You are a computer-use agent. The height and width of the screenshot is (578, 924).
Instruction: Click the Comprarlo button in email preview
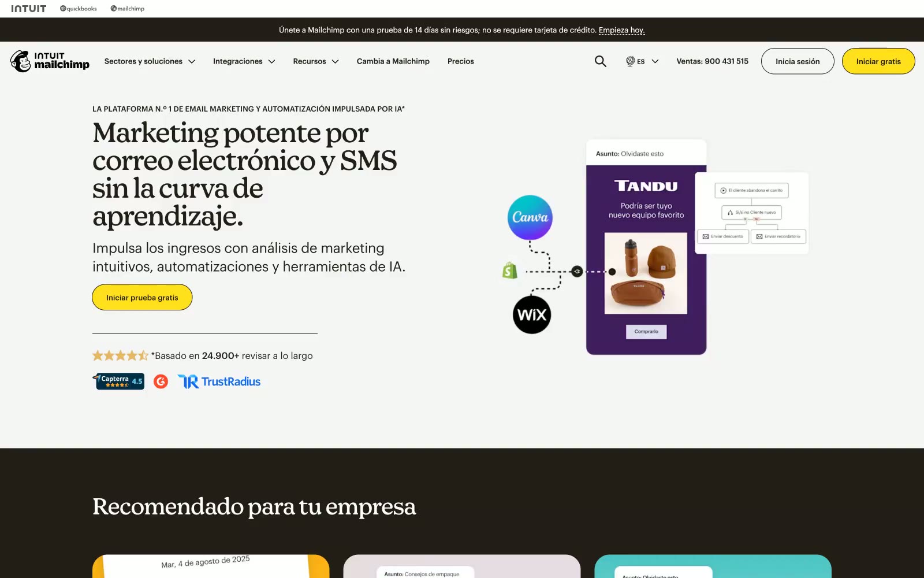pyautogui.click(x=646, y=331)
